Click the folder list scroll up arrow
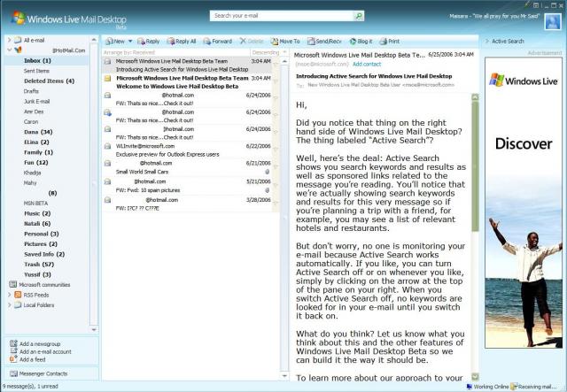 tap(94, 40)
